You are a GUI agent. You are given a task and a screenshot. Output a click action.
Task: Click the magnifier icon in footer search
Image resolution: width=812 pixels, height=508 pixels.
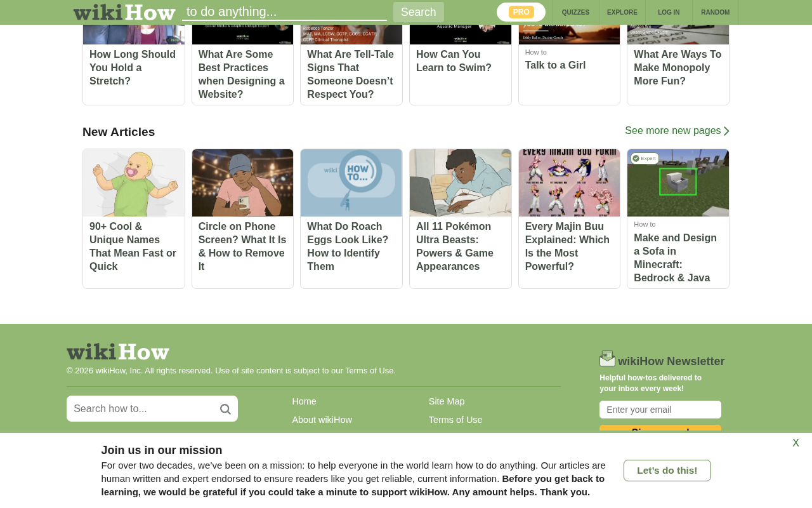[x=225, y=409]
